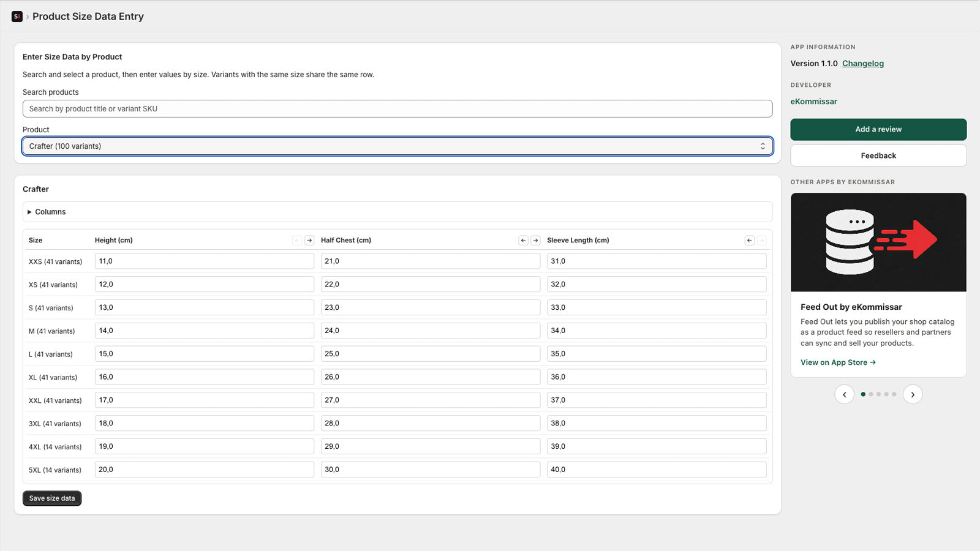Click the black app logo in the breadcrumb
The image size is (980, 551).
click(x=17, y=17)
